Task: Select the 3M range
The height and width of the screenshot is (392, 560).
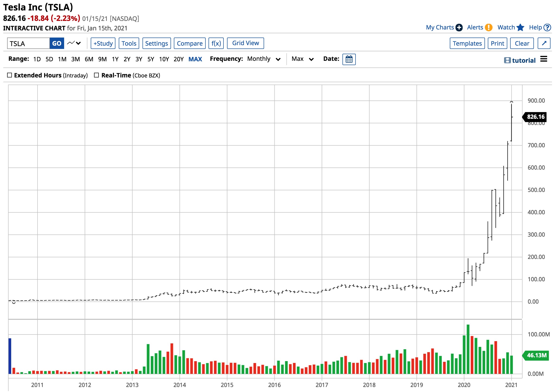Action: 76,59
